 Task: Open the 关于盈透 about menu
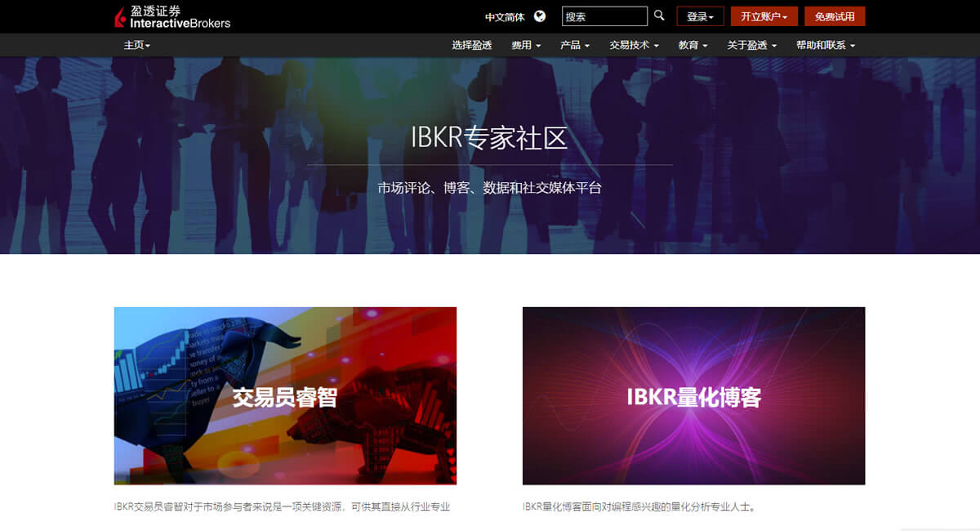[751, 46]
